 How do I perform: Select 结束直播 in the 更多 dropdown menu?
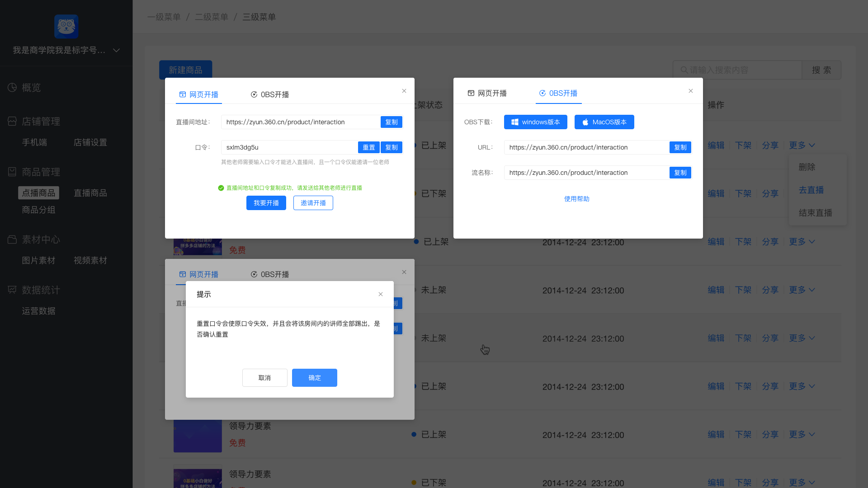pyautogui.click(x=816, y=213)
